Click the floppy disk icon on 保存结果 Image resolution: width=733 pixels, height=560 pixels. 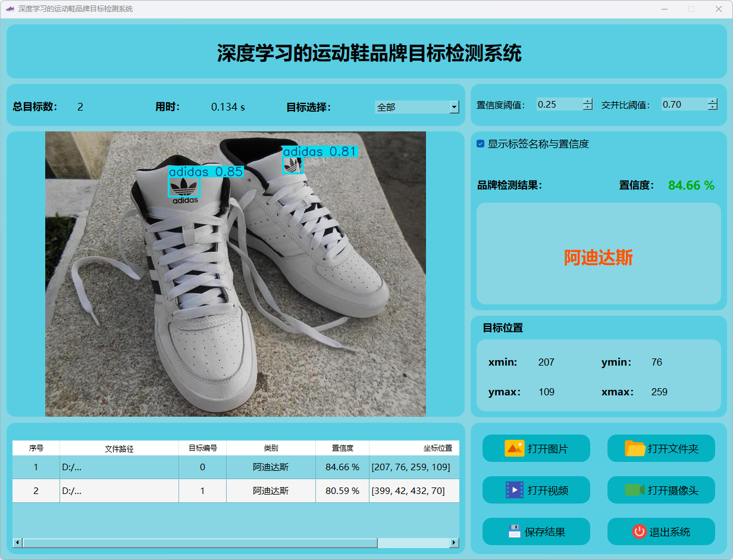(515, 531)
